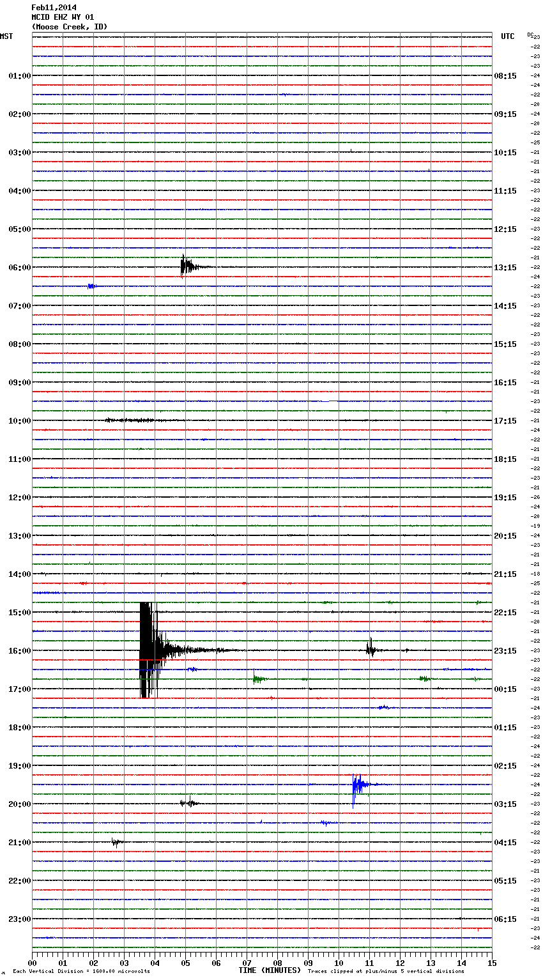Click the UTC timezone header
Viewport: 543px width, 980px height.
508,36
